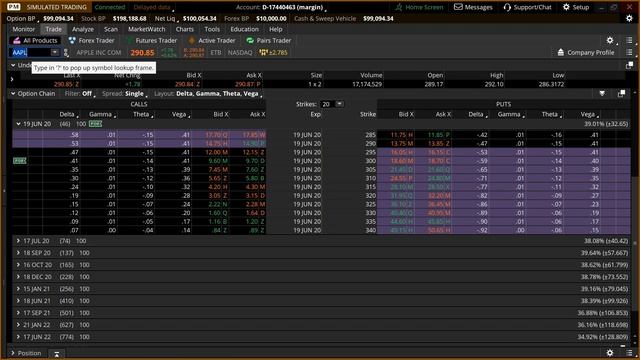Collapse the Option Chain section

point(13,94)
